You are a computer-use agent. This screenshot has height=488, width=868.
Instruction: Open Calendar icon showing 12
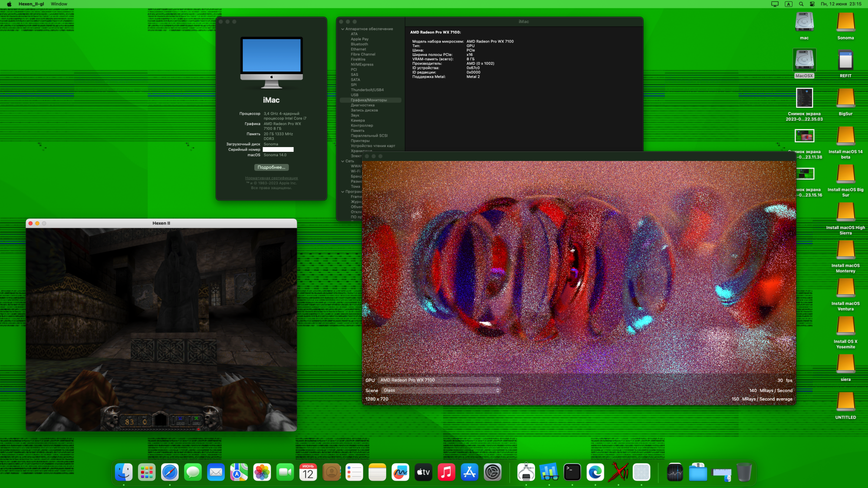[x=308, y=472]
